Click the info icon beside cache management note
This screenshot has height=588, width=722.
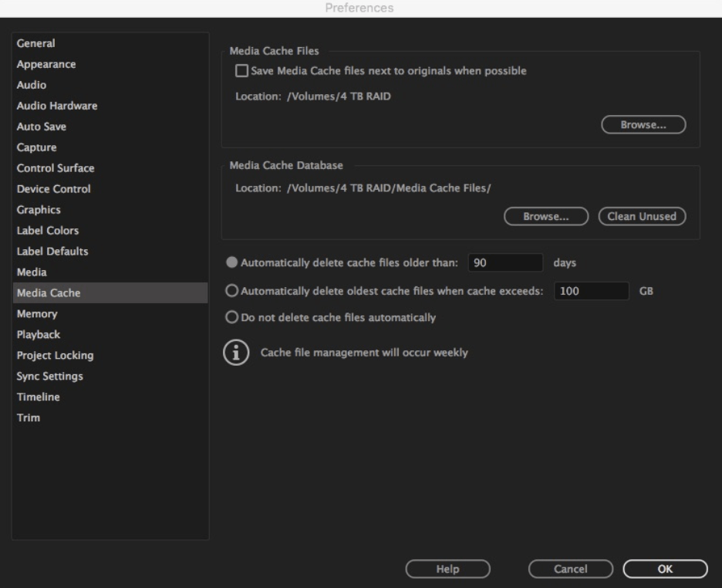(232, 353)
